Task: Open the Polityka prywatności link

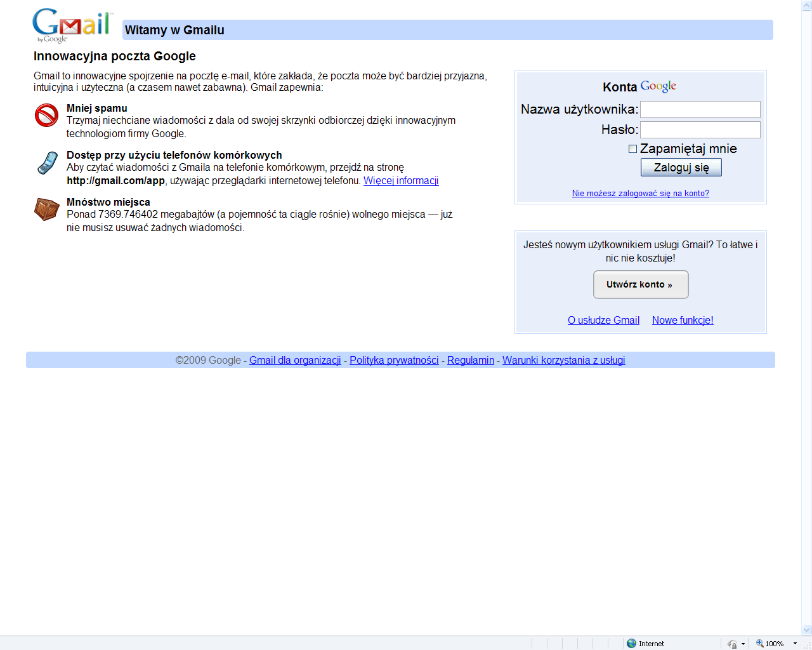Action: click(x=394, y=361)
